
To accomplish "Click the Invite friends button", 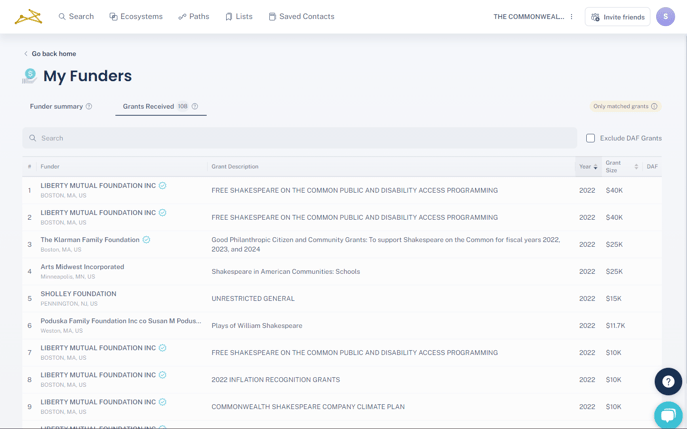I will [617, 17].
